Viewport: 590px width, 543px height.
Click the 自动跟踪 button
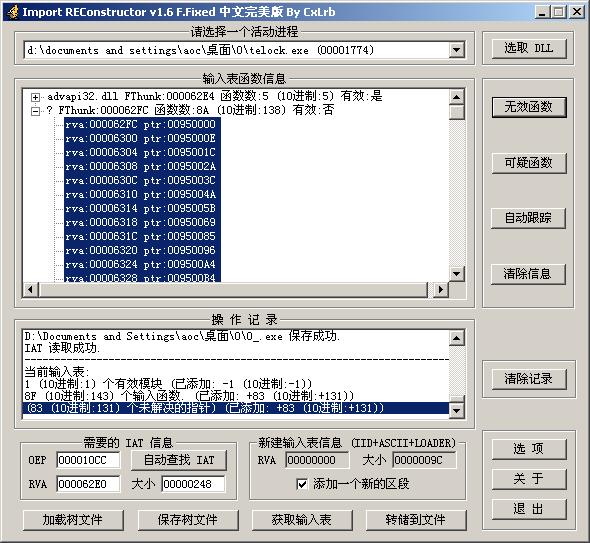pyautogui.click(x=528, y=218)
